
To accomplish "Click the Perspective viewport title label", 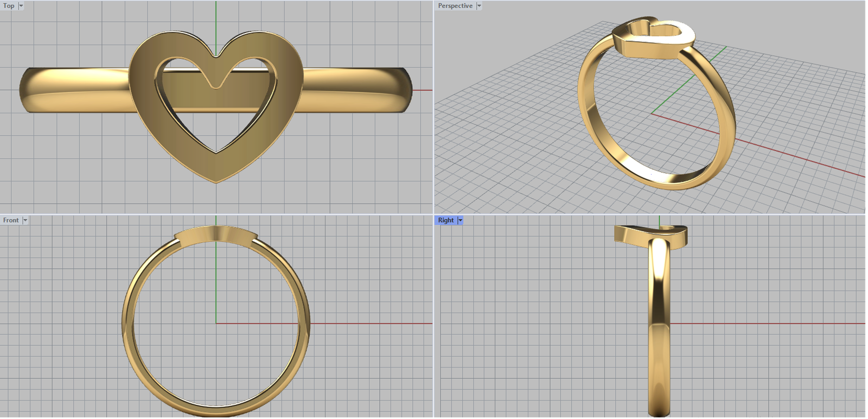I will 455,6.
